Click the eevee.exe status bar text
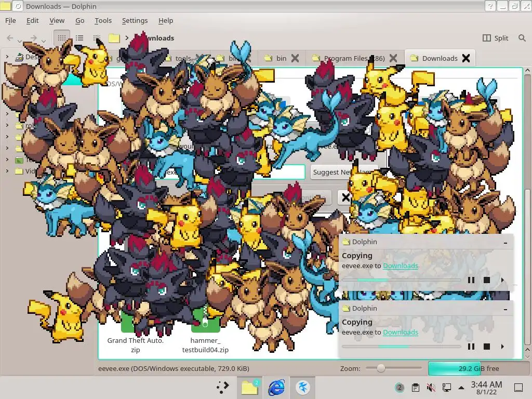This screenshot has width=532, height=399. click(174, 368)
